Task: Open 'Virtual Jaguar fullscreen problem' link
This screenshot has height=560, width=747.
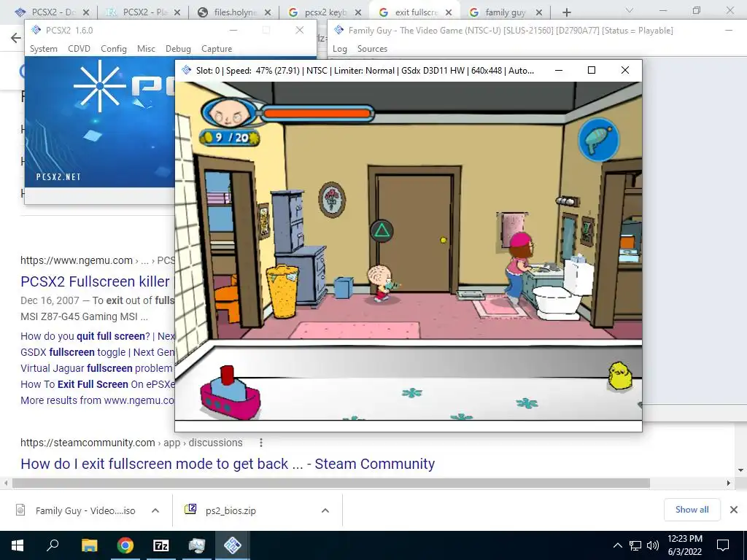Action: [x=96, y=368]
